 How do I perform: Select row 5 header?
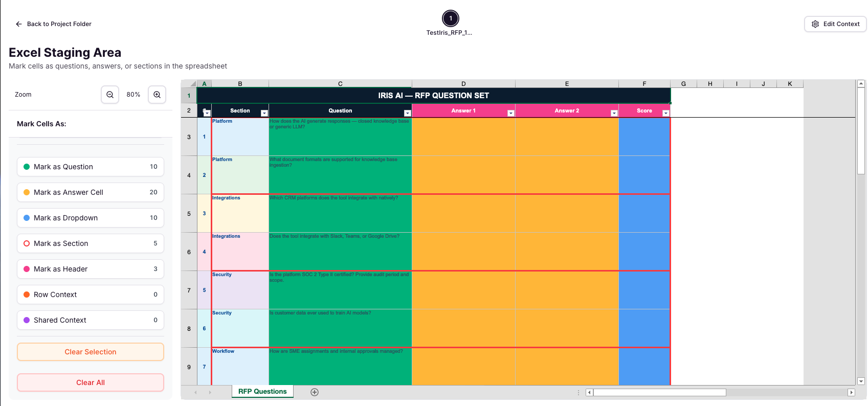point(189,214)
